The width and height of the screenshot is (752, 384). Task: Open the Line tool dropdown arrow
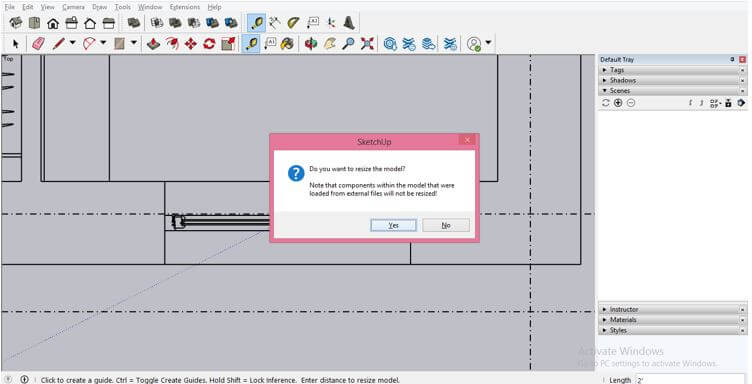pyautogui.click(x=72, y=43)
